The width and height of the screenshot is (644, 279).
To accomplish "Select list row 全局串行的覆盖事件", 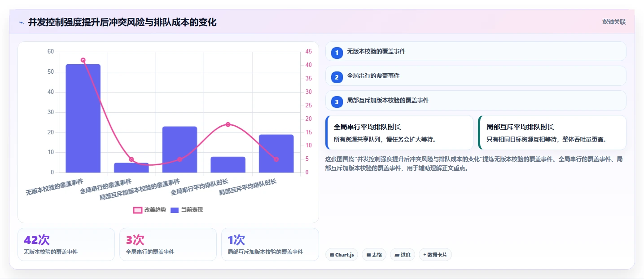I will coord(476,75).
